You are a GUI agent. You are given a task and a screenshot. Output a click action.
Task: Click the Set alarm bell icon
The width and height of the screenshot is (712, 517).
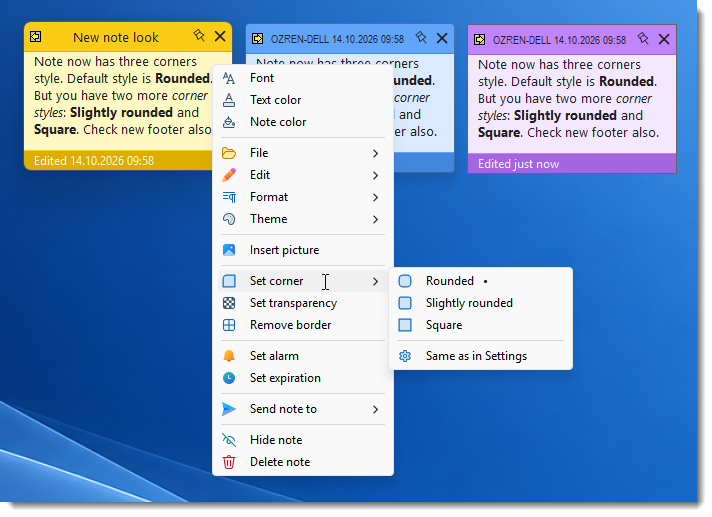click(229, 356)
